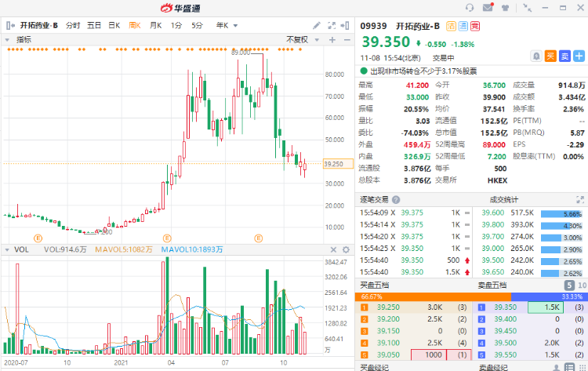Select ask level 5 price 39.550
Image resolution: width=588 pixels, height=371 pixels.
[505, 355]
